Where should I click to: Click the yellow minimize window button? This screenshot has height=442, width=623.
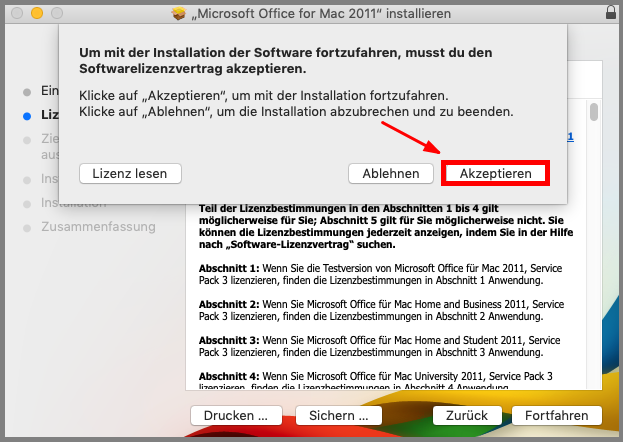pos(37,13)
